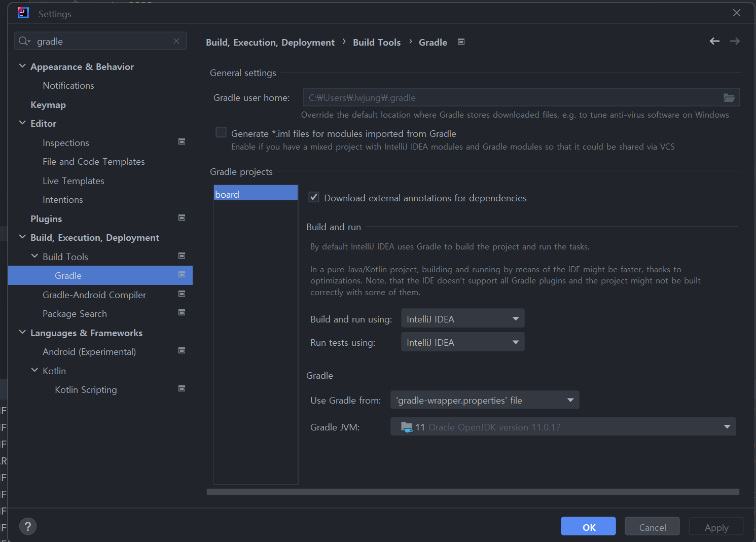Collapse Appearance & Behavior section

tap(22, 66)
